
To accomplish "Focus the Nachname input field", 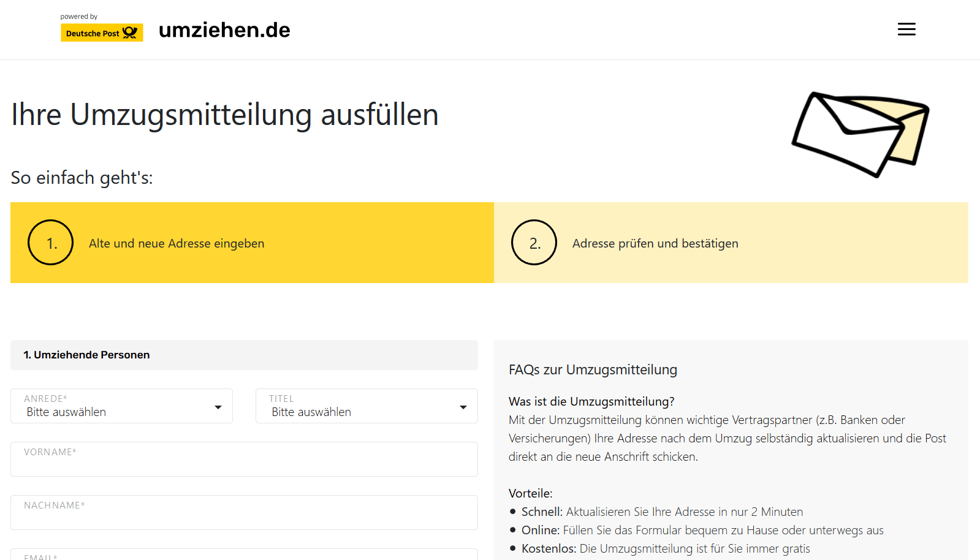I will click(x=244, y=512).
